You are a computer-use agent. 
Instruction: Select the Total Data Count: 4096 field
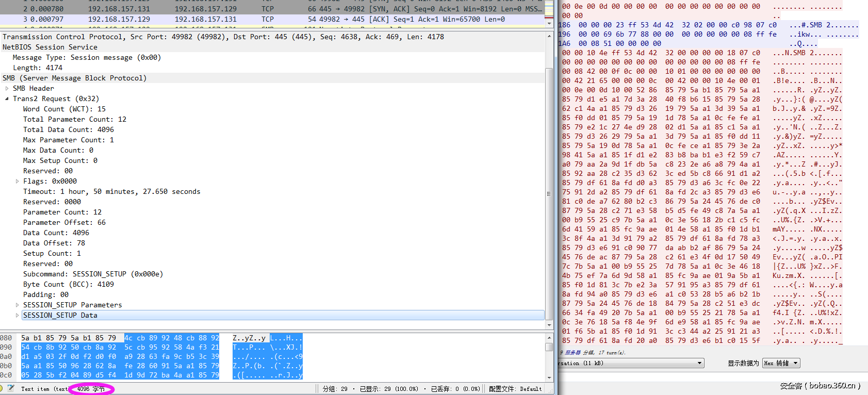(x=69, y=129)
